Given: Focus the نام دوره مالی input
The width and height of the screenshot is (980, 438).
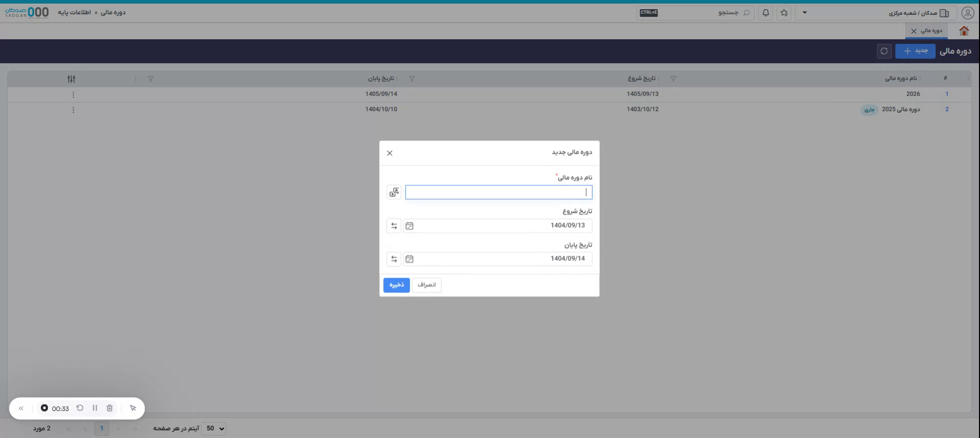Looking at the screenshot, I should point(499,192).
